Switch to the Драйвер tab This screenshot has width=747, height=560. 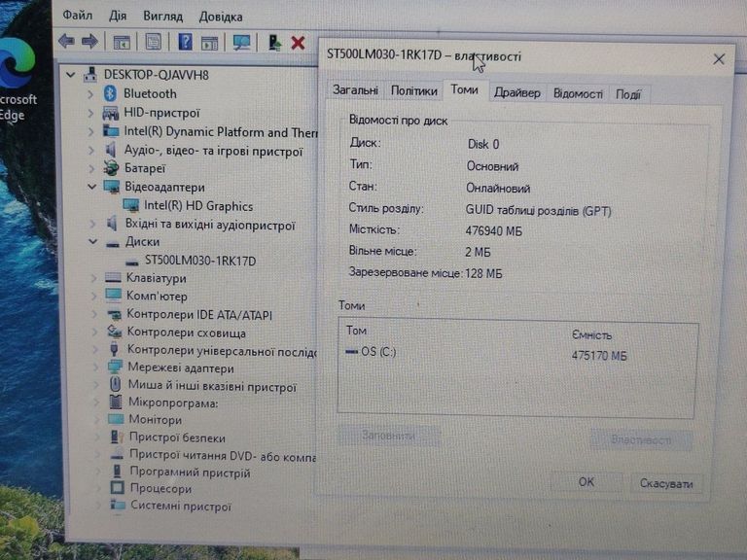point(517,93)
